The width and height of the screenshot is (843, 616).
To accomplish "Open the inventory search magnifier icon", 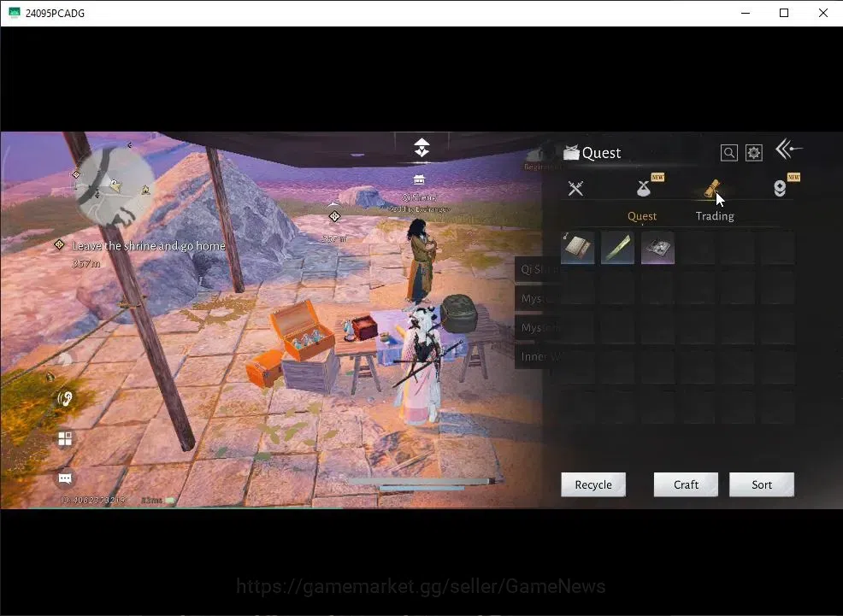I will click(x=729, y=153).
